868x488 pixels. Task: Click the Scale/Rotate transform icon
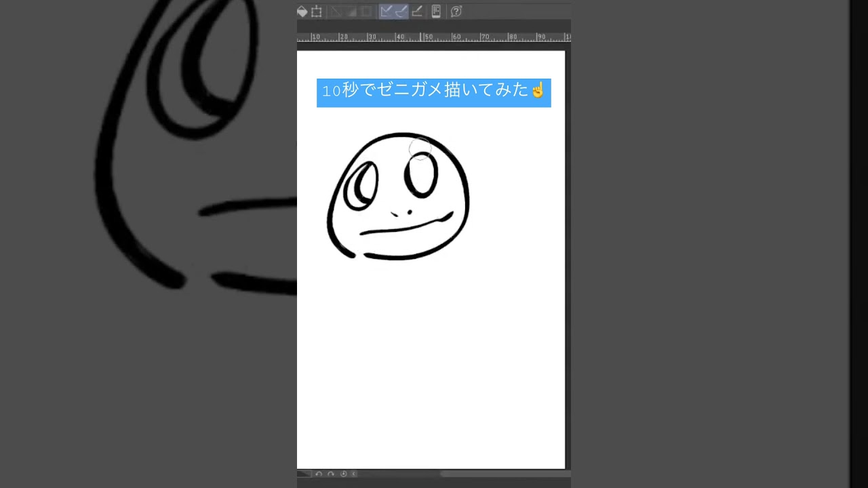pos(317,12)
